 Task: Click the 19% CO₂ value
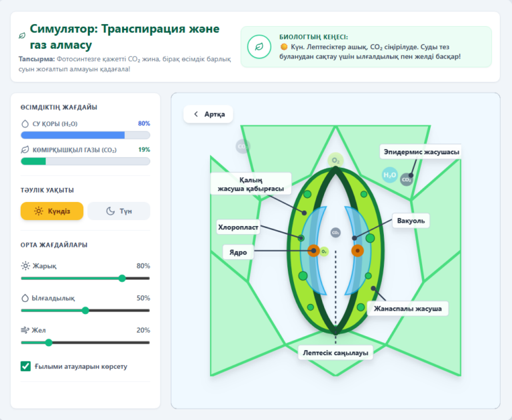coord(144,149)
